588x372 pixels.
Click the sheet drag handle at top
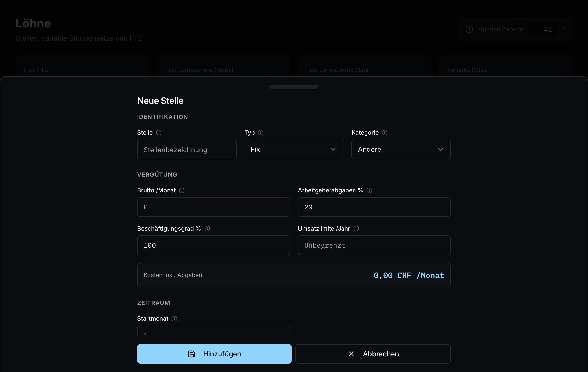click(294, 87)
